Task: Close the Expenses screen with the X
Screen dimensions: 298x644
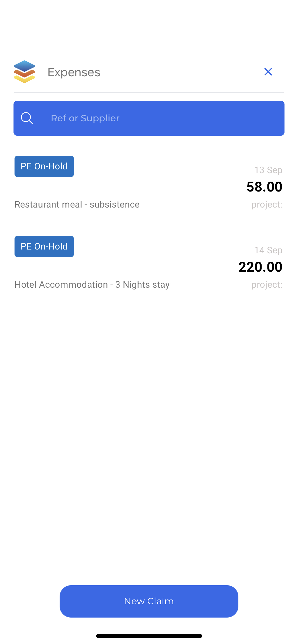Action: tap(268, 72)
